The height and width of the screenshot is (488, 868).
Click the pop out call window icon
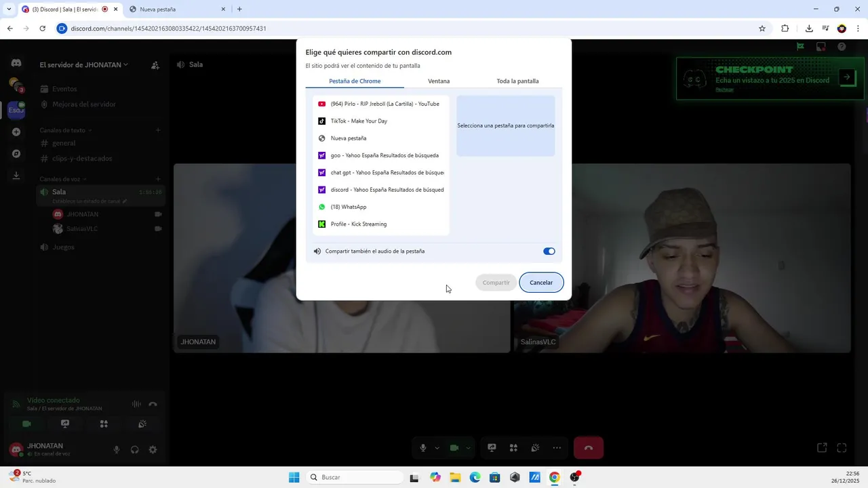[822, 447]
